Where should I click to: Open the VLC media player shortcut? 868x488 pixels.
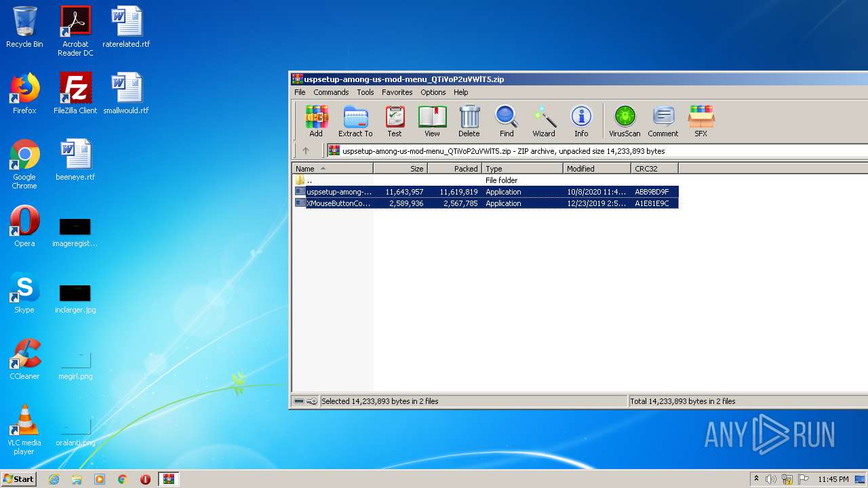pyautogui.click(x=24, y=430)
